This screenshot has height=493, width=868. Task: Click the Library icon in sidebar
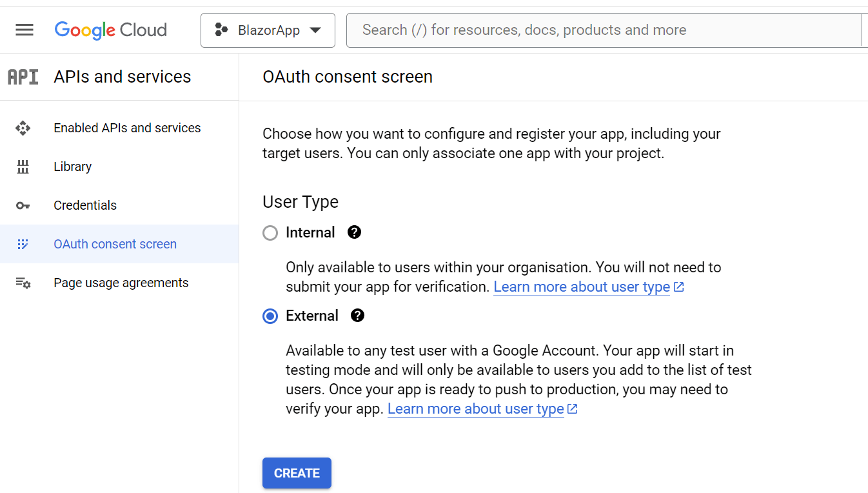point(23,166)
